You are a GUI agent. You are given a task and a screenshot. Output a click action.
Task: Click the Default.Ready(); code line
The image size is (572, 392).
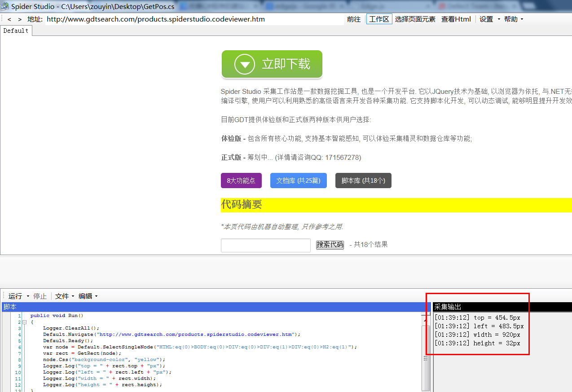point(68,341)
